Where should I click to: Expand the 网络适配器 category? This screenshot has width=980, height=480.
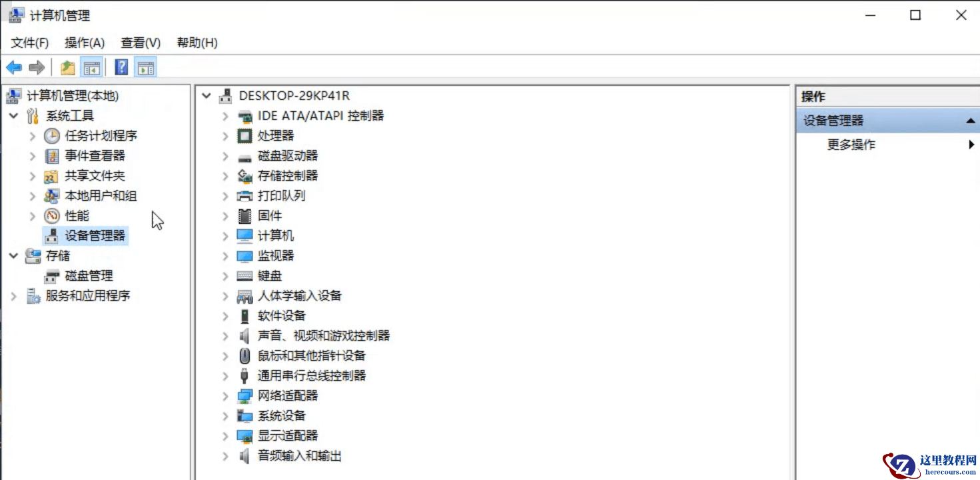pyautogui.click(x=226, y=395)
